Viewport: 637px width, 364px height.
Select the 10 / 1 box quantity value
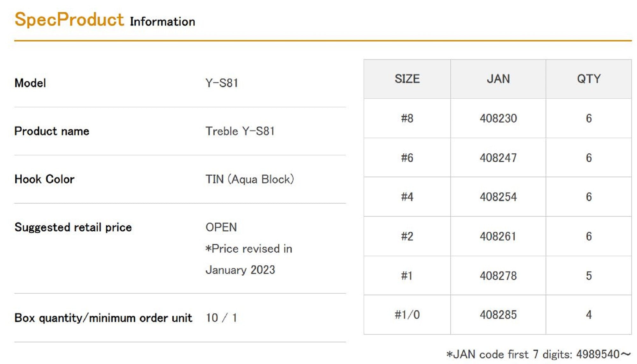(221, 318)
